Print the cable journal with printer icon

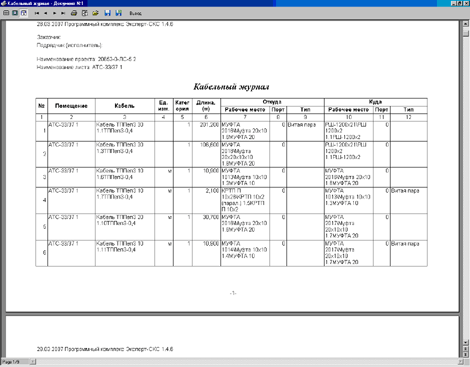click(74, 13)
